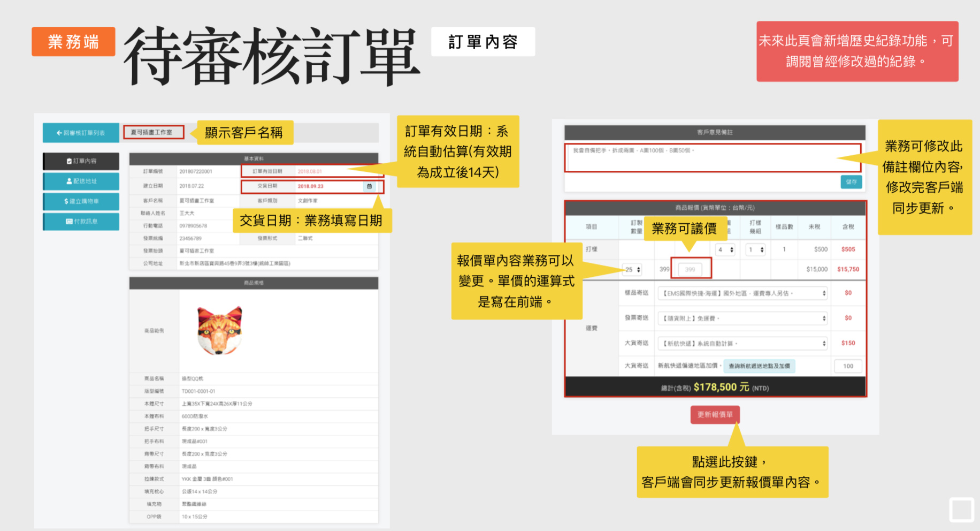Change the 打樣幾組 stepper showing 1
Viewport: 980px width, 531px height.
(756, 250)
